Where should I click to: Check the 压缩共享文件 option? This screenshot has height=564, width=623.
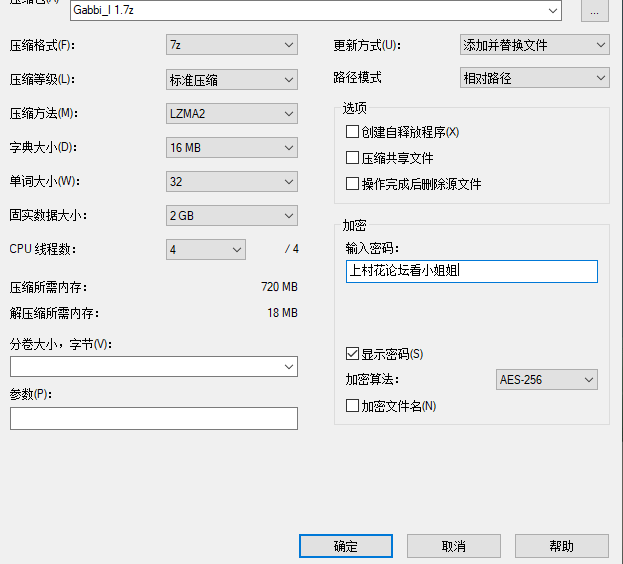click(352, 158)
